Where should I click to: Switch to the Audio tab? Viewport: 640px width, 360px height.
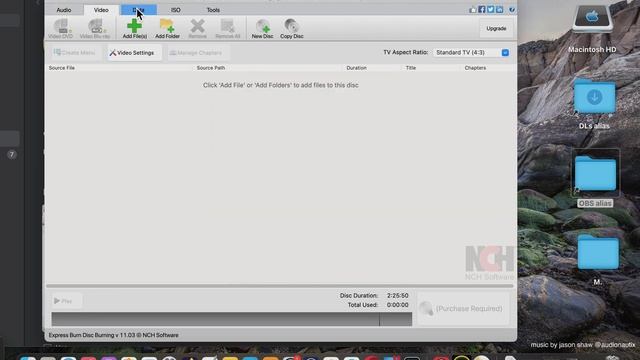[64, 10]
